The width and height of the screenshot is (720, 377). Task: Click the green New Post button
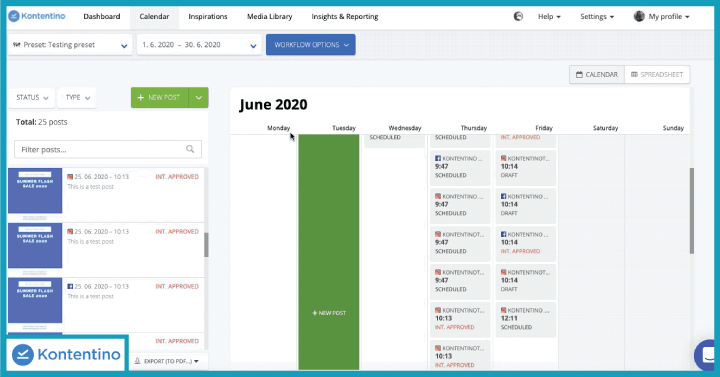(x=160, y=97)
